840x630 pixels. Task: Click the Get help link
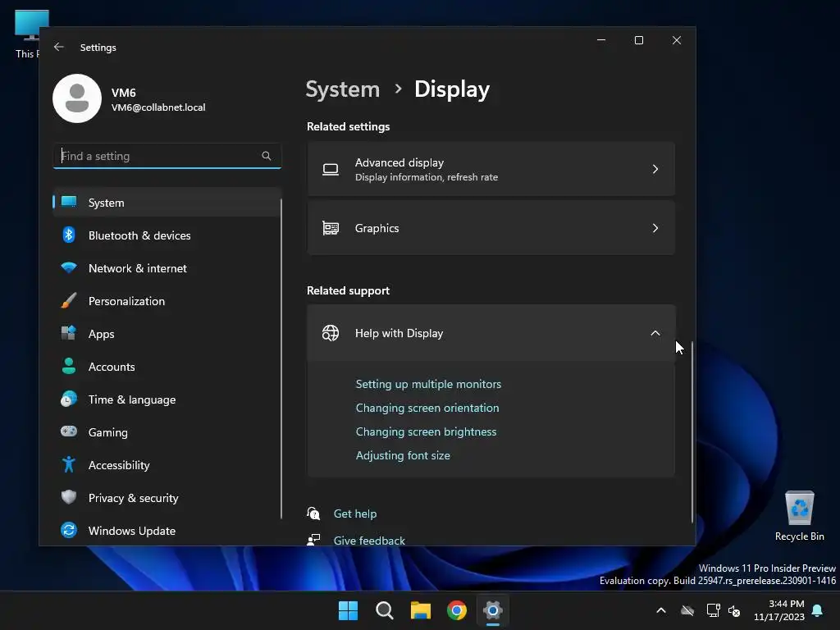354,514
